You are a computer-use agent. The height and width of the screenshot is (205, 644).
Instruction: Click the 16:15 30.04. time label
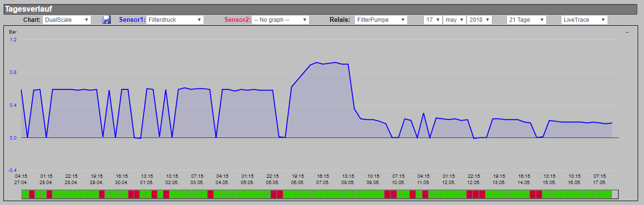[122, 179]
